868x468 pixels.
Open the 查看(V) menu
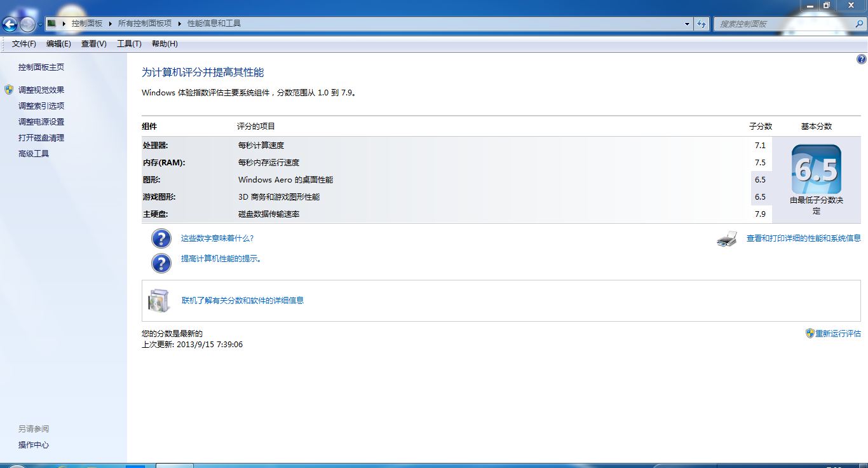[x=94, y=44]
